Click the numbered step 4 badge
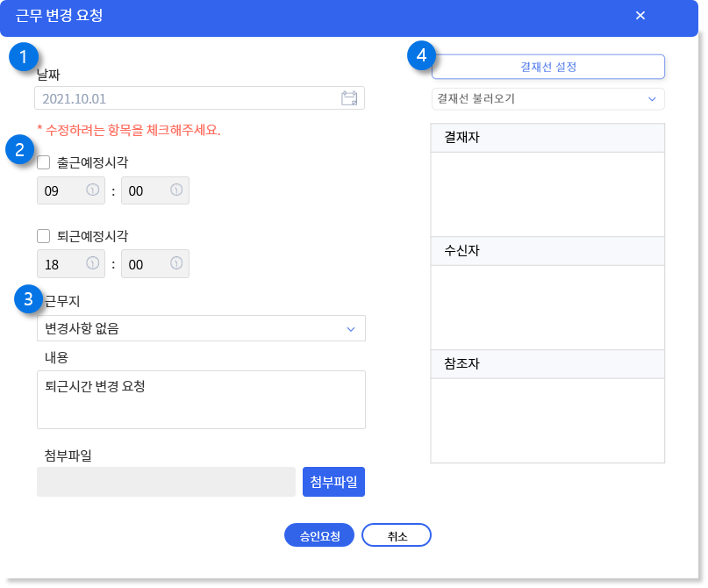The width and height of the screenshot is (708, 588). [x=421, y=55]
